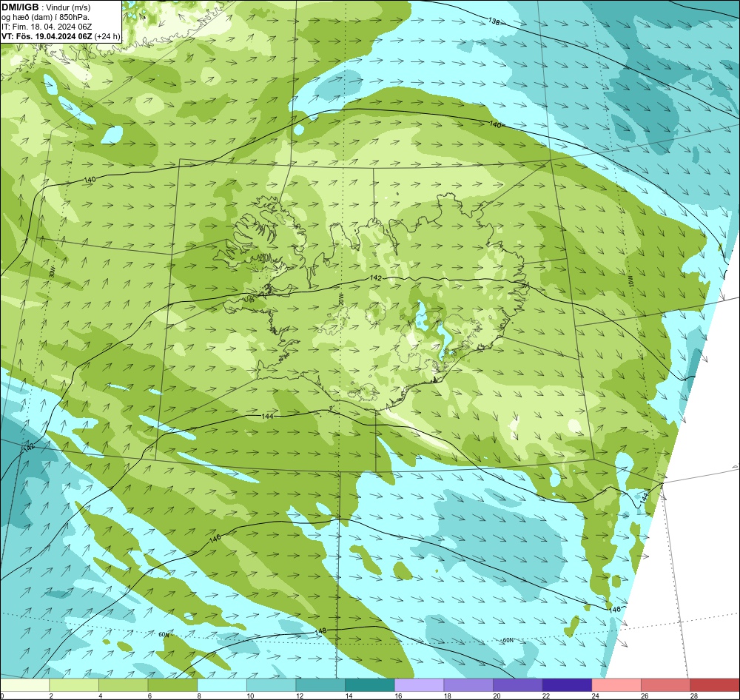Click the 4–6 m/s green legend swatch
This screenshot has height=700, width=740.
[123, 684]
